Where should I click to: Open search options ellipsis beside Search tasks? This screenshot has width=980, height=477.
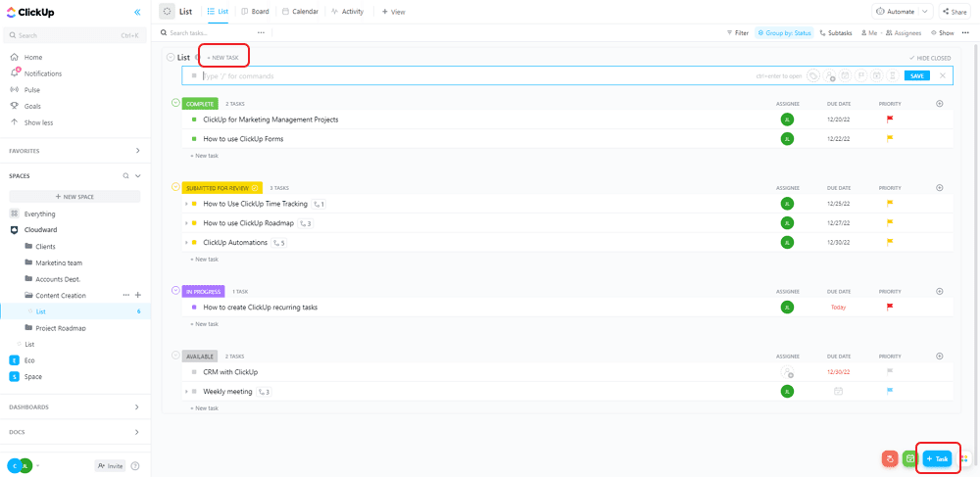coord(261,32)
